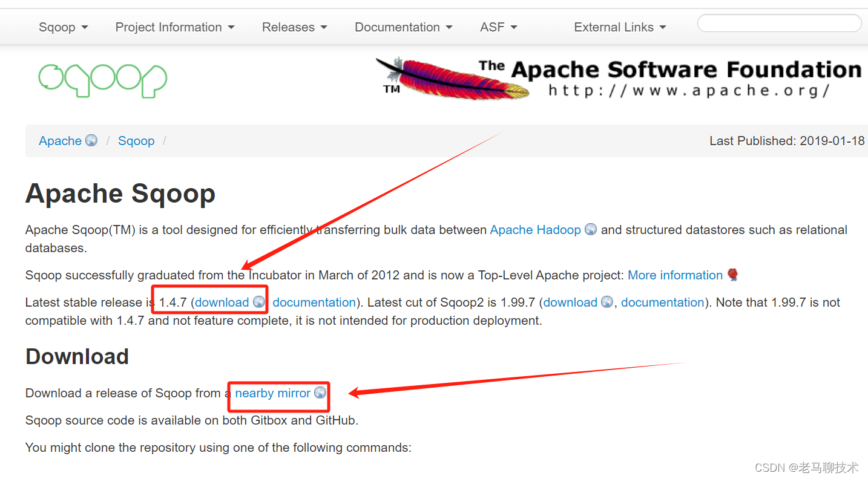Open the Sqoop2 1.99.7 documentation link
Image resolution: width=868 pixels, height=479 pixels.
[663, 302]
